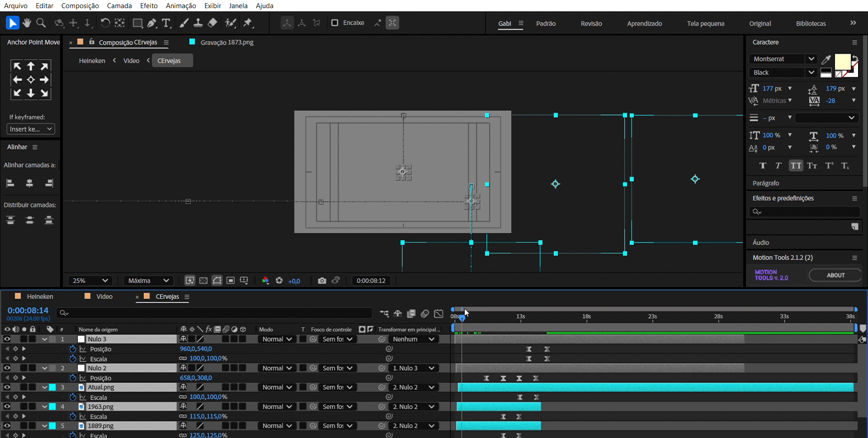Toggle the transparency grid in viewer

tap(203, 281)
